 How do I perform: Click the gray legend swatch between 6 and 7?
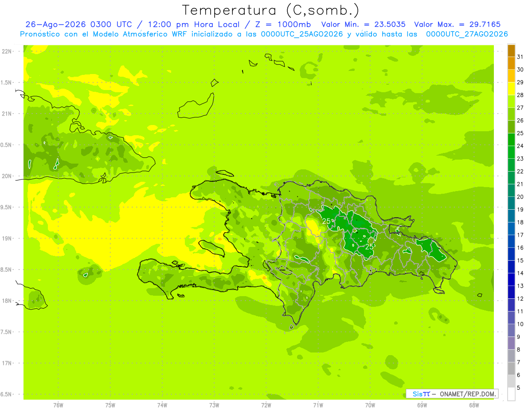point(511,368)
